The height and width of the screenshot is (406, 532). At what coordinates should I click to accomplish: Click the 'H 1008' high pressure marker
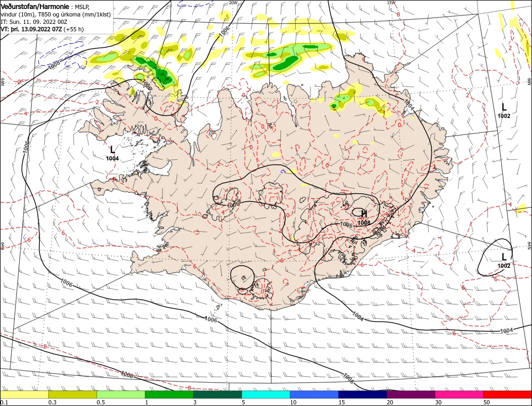click(x=364, y=217)
